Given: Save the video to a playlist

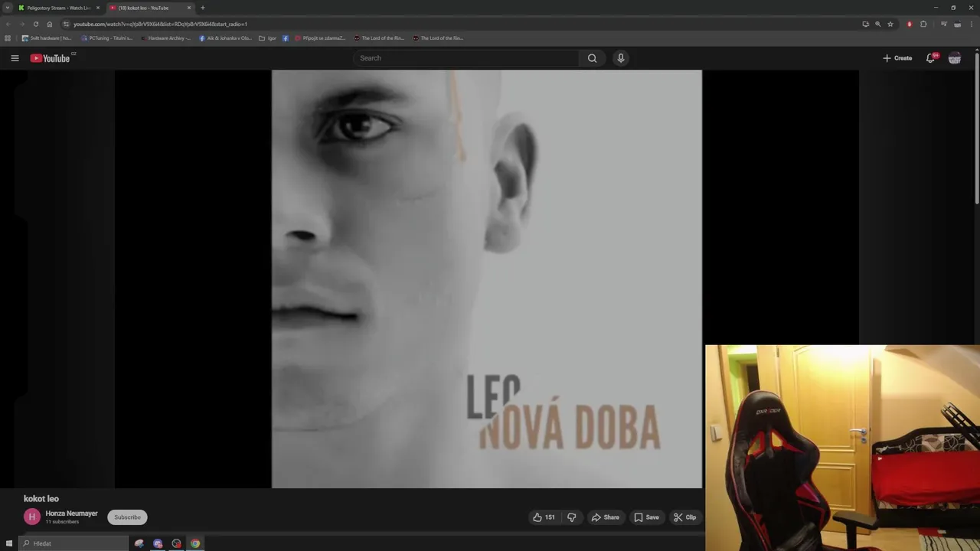Looking at the screenshot, I should click(x=647, y=517).
